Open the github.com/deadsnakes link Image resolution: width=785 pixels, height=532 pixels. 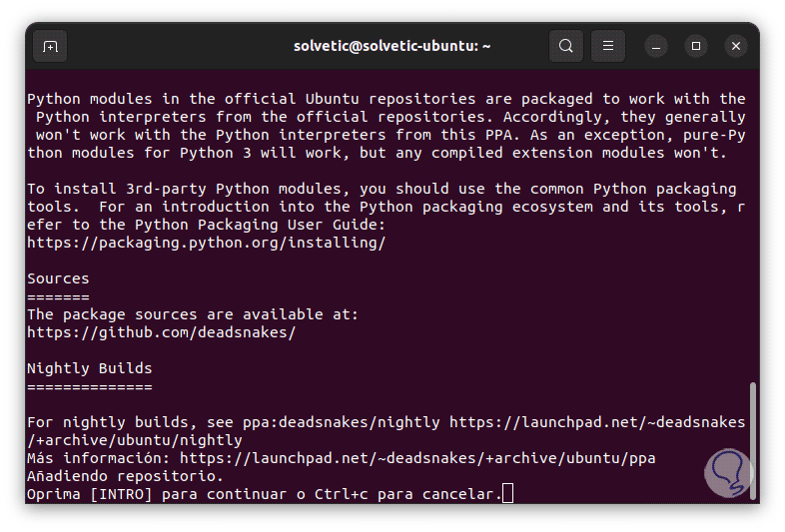(161, 332)
